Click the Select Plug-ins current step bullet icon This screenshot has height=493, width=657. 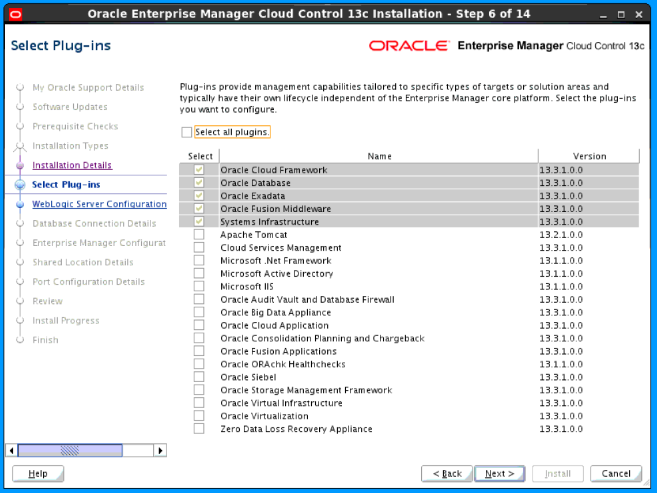(20, 185)
